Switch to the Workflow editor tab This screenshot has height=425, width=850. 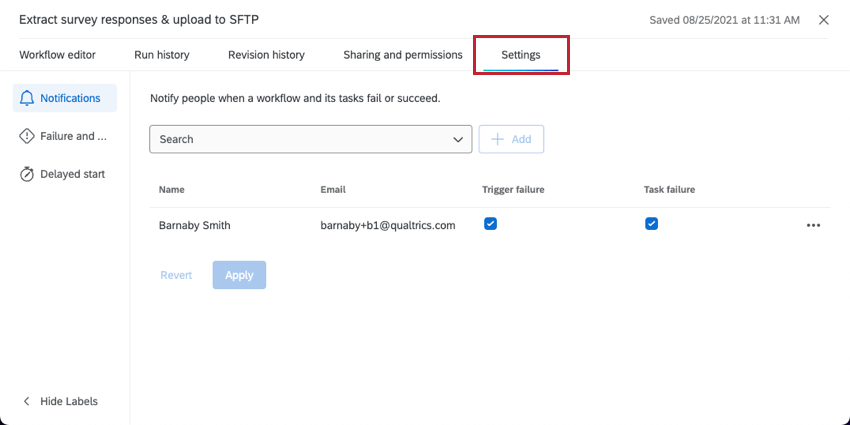point(57,55)
